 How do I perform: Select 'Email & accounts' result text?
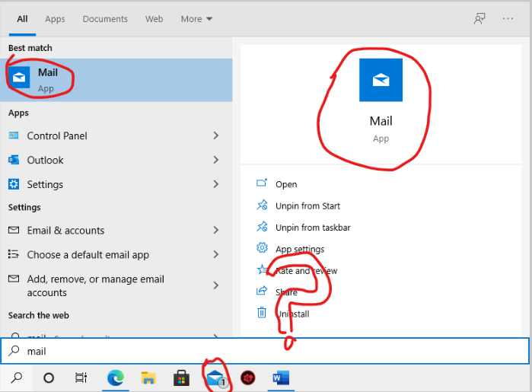point(65,231)
